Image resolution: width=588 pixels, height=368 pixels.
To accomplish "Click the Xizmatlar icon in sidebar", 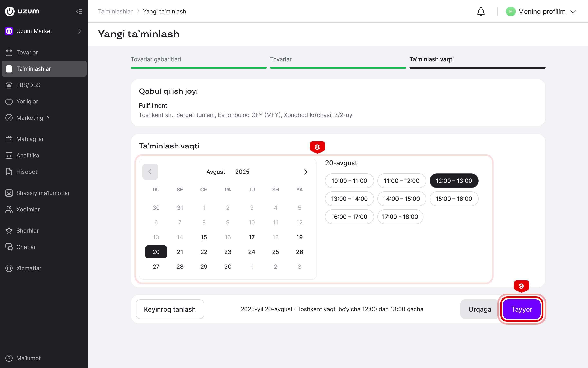I will pyautogui.click(x=9, y=268).
